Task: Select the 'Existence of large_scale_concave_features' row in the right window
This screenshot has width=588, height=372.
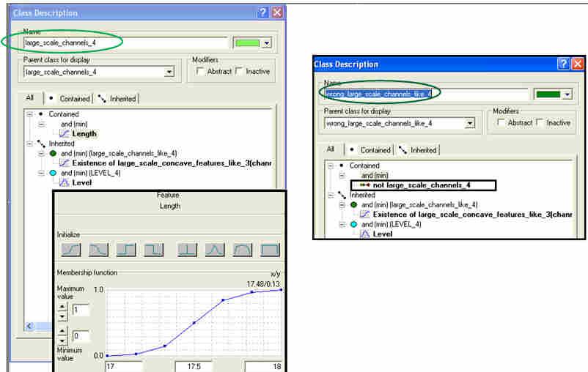Action: (x=472, y=215)
